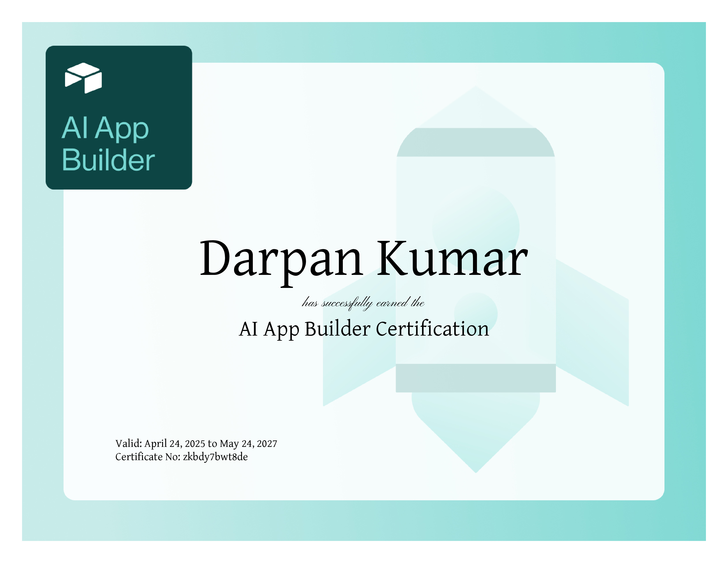Viewport: 728px width, 563px height.
Task: Click the dark band atop rocket body
Action: (476, 142)
